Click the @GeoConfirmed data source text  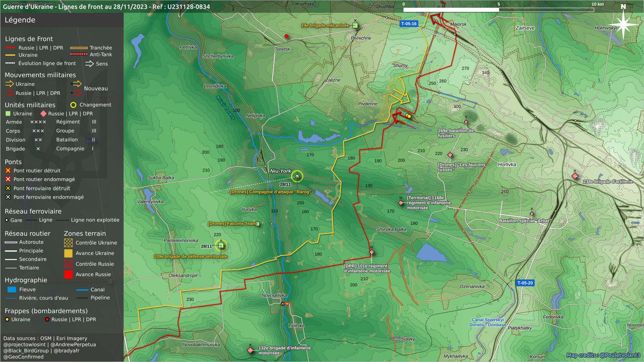pos(23,357)
